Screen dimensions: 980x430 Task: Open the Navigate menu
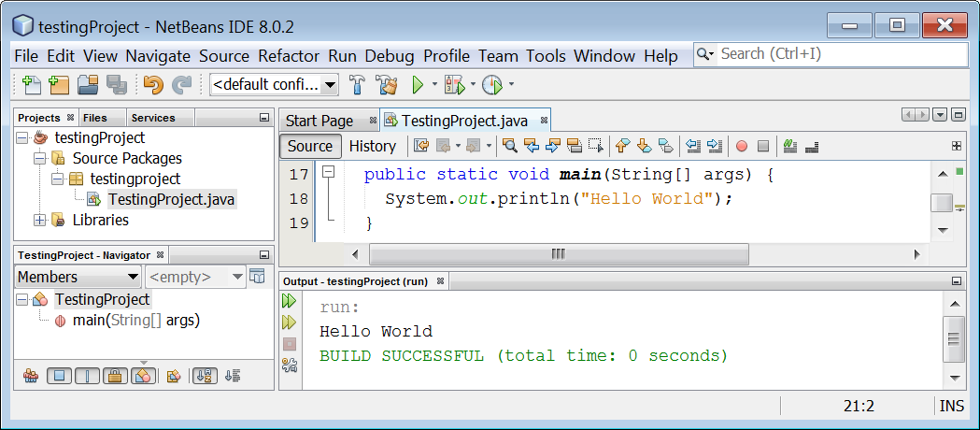tap(158, 56)
